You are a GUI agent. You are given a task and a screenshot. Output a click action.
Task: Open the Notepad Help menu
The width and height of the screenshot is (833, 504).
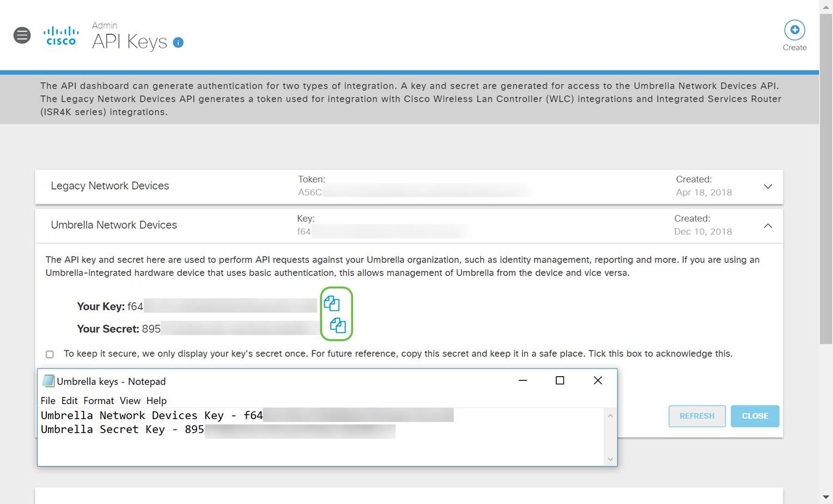pyautogui.click(x=156, y=401)
